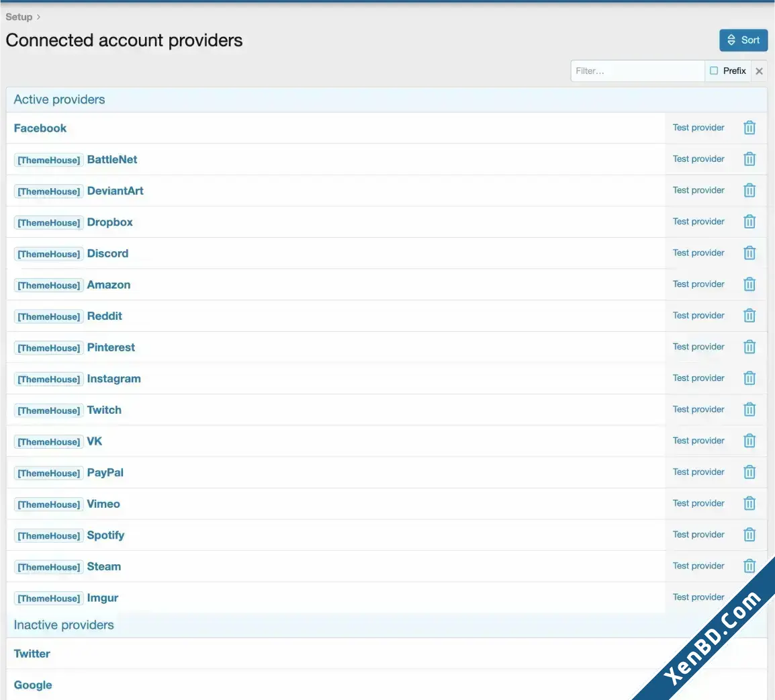Remove Twitch using its trash icon
Image resolution: width=775 pixels, height=700 pixels.
click(749, 409)
